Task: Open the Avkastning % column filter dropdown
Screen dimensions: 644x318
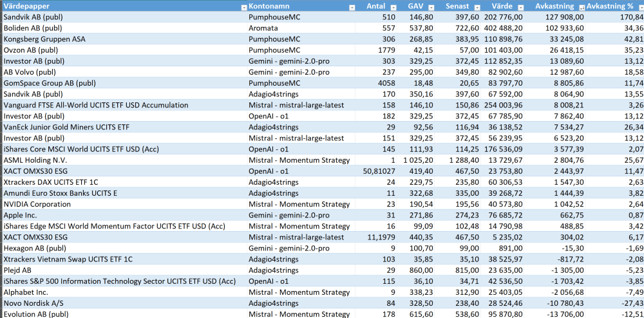Action: 641,7
